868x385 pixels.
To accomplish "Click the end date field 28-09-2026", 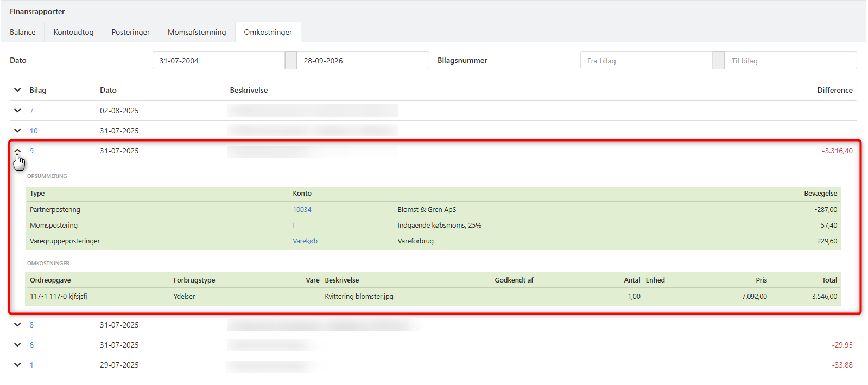I will (x=363, y=60).
